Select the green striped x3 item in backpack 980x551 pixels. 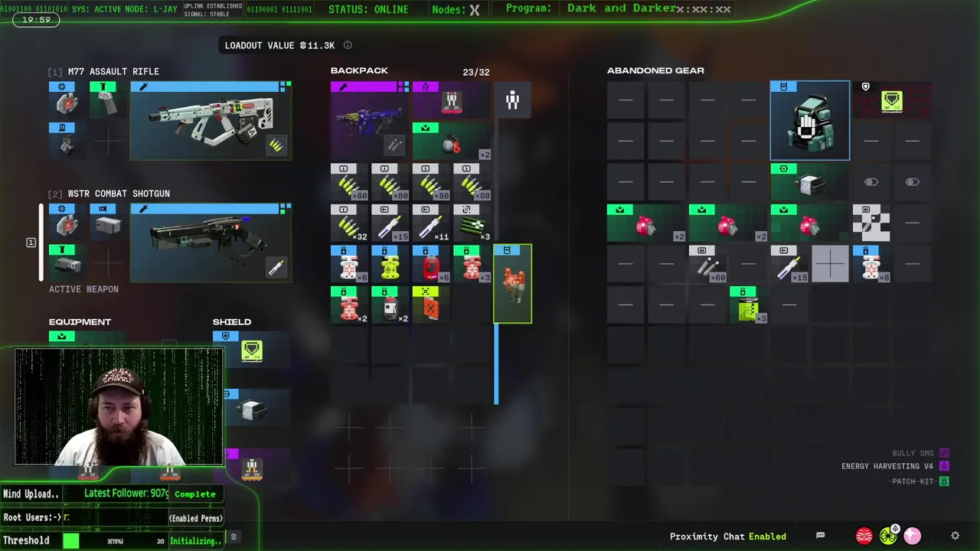pyautogui.click(x=472, y=223)
